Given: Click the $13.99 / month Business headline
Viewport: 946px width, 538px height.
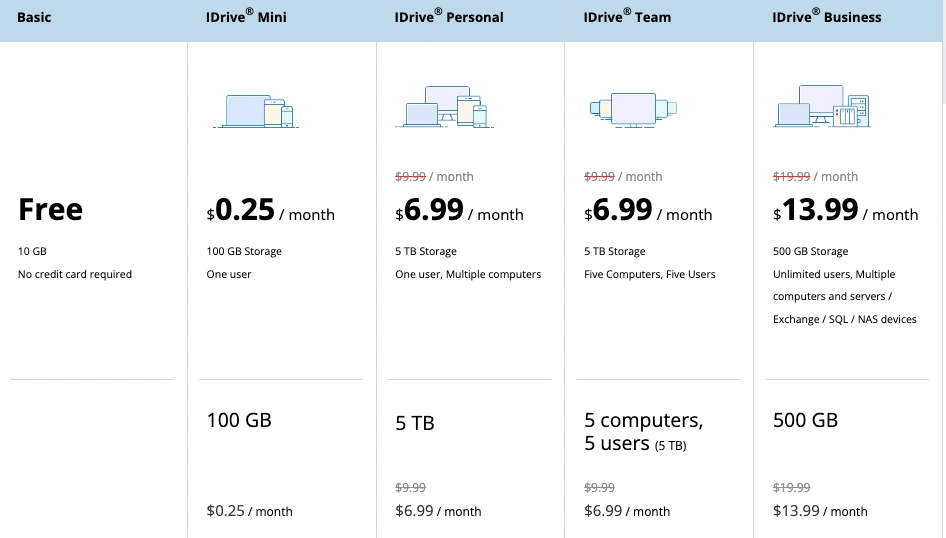Looking at the screenshot, I should [845, 211].
